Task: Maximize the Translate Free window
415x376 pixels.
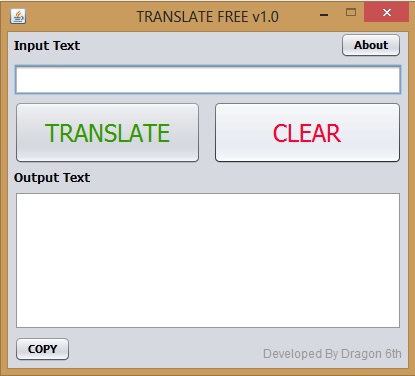Action: click(351, 13)
